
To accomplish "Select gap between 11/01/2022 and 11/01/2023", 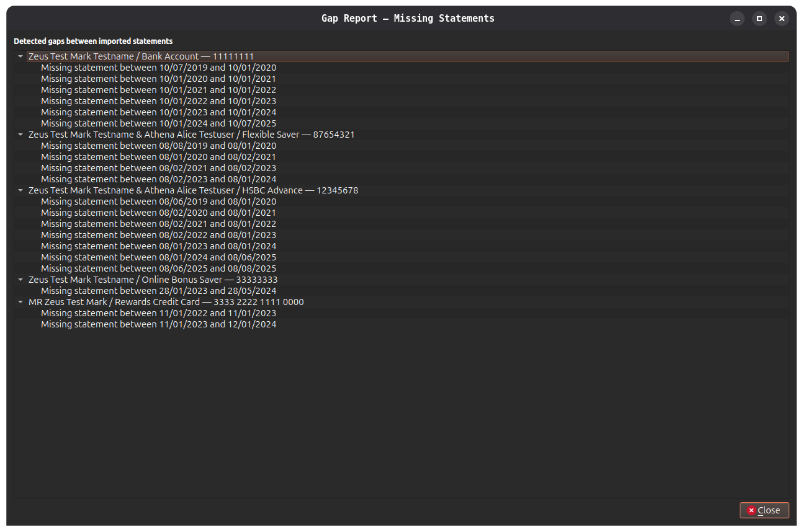I will [x=414, y=313].
